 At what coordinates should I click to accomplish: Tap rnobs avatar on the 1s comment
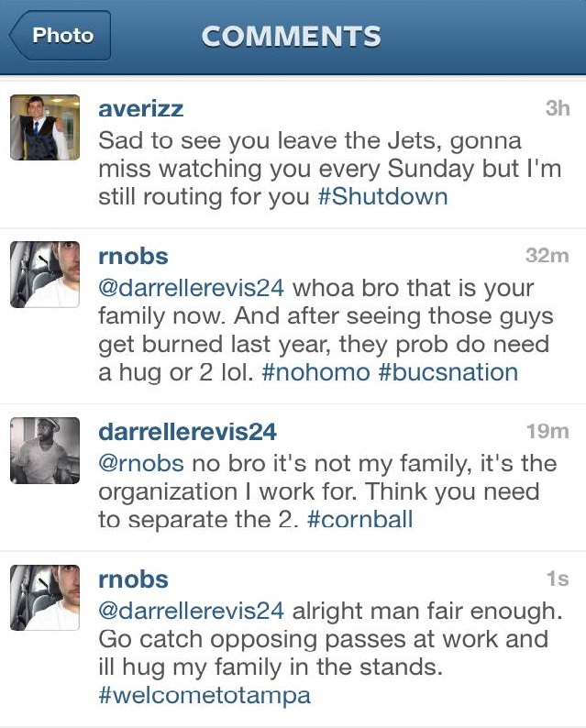[45, 598]
